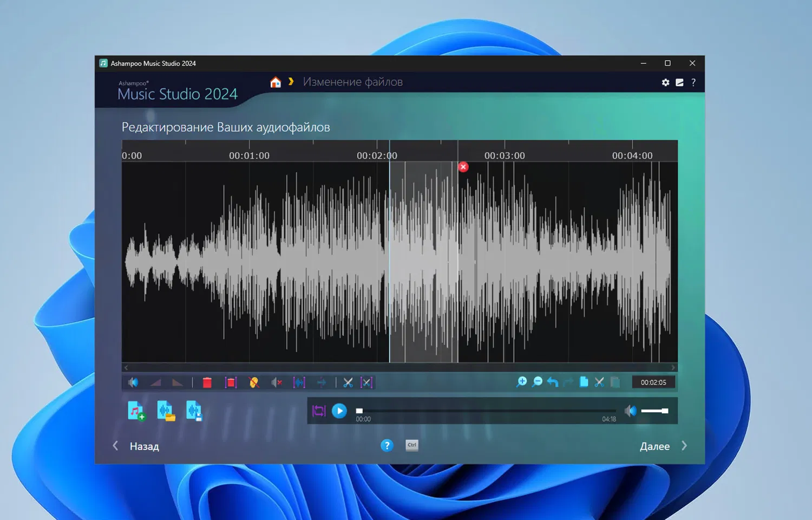This screenshot has width=812, height=520.
Task: Click the waveform scrollbar left arrow
Action: tap(126, 367)
